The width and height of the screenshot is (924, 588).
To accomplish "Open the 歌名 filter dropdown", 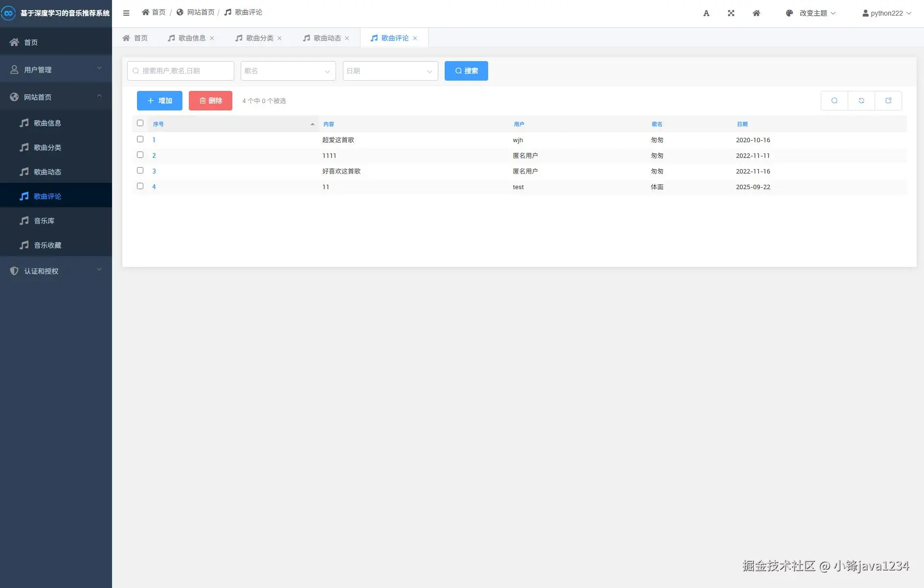I will [x=288, y=71].
